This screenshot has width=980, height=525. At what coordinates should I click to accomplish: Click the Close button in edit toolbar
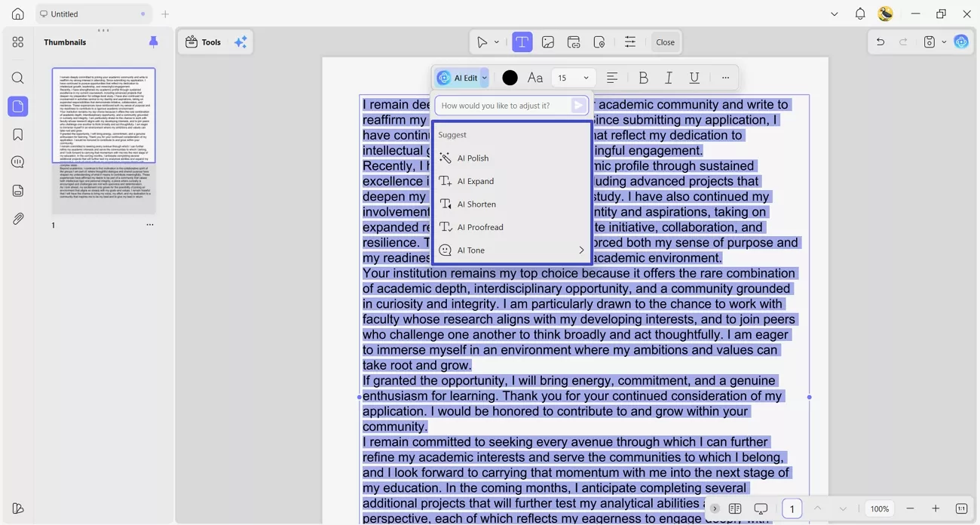pyautogui.click(x=665, y=42)
